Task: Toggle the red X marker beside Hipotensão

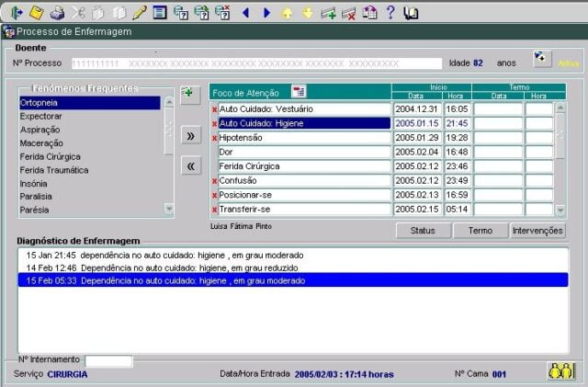Action: pos(215,138)
